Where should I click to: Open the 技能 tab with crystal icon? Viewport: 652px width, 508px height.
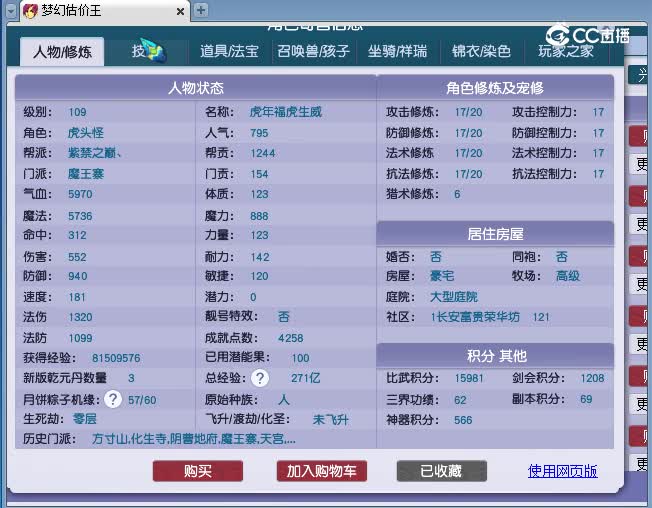(x=148, y=52)
